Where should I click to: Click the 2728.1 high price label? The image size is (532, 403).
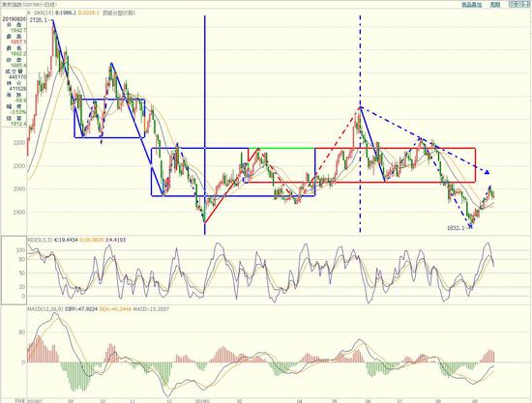[39, 20]
